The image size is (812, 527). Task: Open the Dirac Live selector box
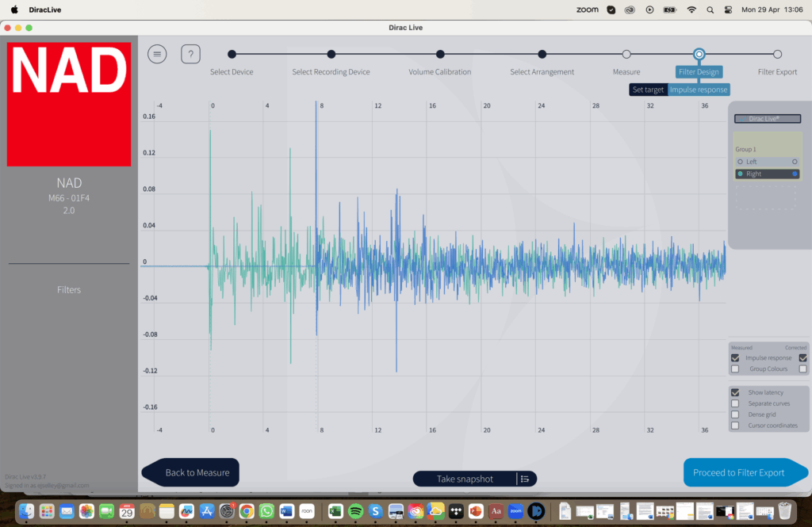point(767,119)
